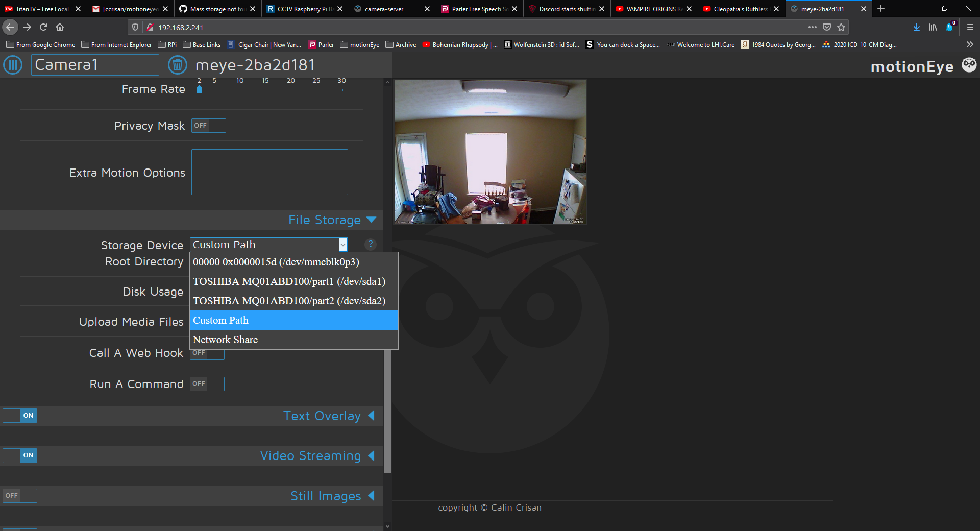Switch to Parler Free Speech tab

(x=480, y=9)
